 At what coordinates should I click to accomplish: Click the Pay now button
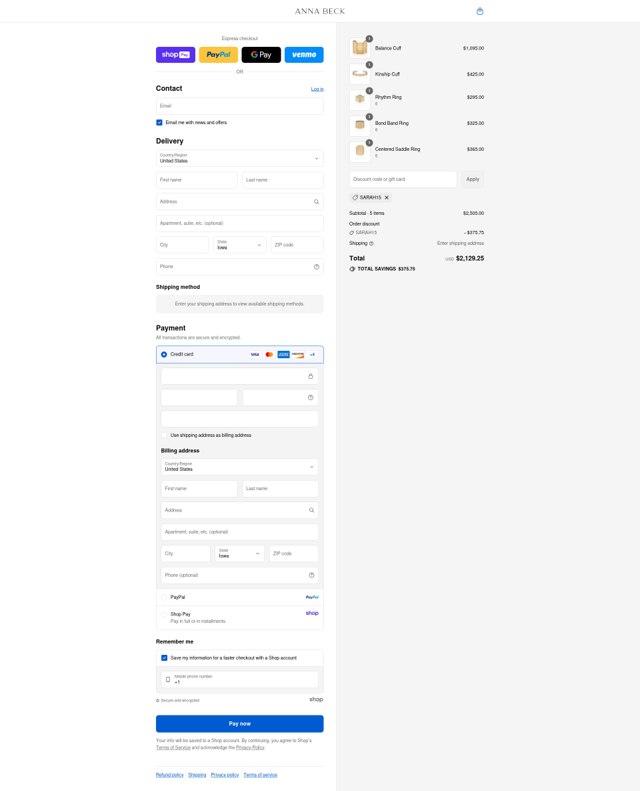(240, 723)
